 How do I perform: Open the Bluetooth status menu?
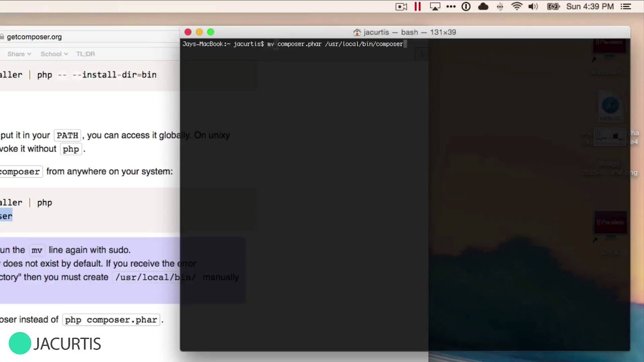point(500,7)
